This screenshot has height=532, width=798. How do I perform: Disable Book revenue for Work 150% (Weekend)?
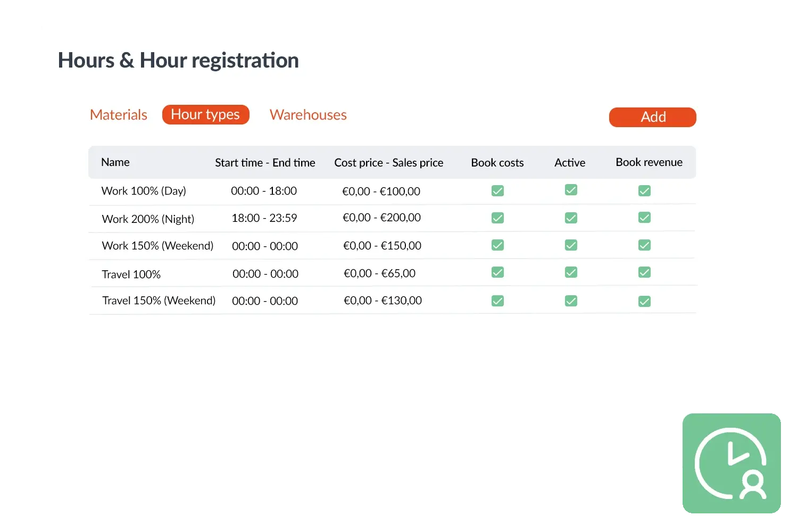tap(644, 245)
